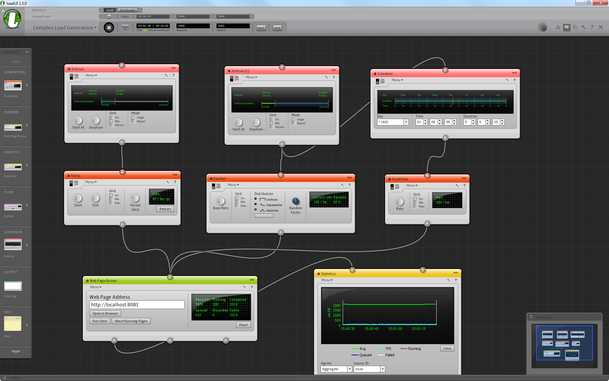Minimize the Ramp component with dash icon
The width and height of the screenshot is (609, 381).
pos(175,175)
